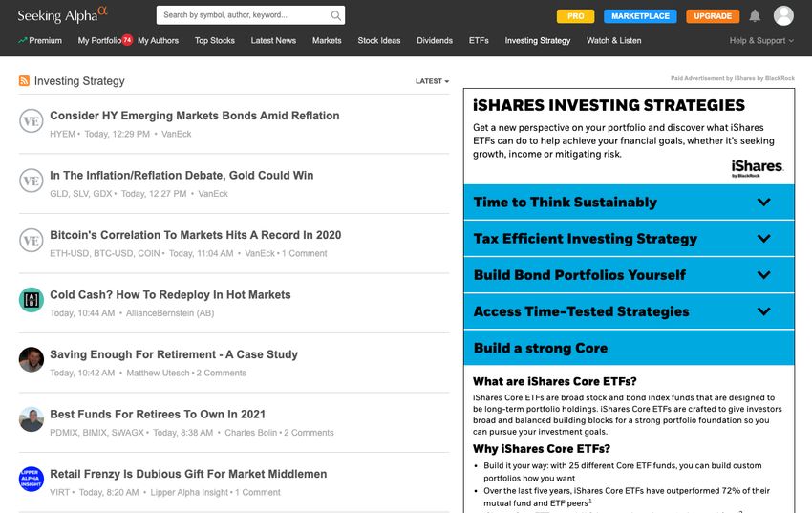The width and height of the screenshot is (812, 513).
Task: Open article In The Inflation/Reflation Debate, Gold Could Win
Action: point(182,176)
